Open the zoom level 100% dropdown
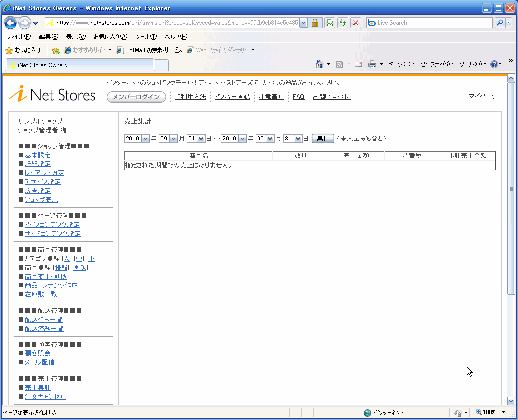The height and width of the screenshot is (420, 518). pyautogui.click(x=503, y=412)
